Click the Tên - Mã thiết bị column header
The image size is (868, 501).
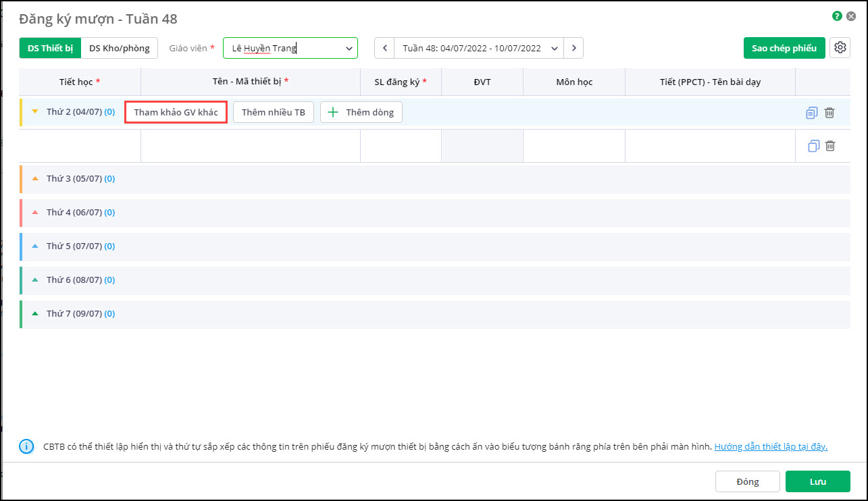(251, 82)
